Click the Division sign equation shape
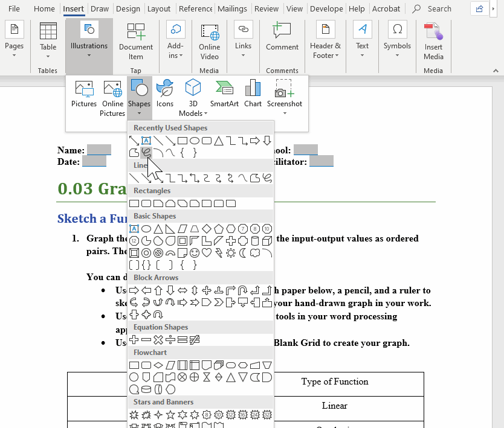The height and width of the screenshot is (428, 504). coord(170,339)
